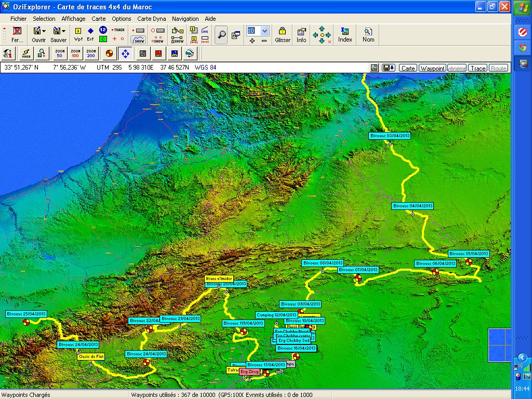
Task: Click the Trace button in the coordinate bar
Action: coord(478,68)
